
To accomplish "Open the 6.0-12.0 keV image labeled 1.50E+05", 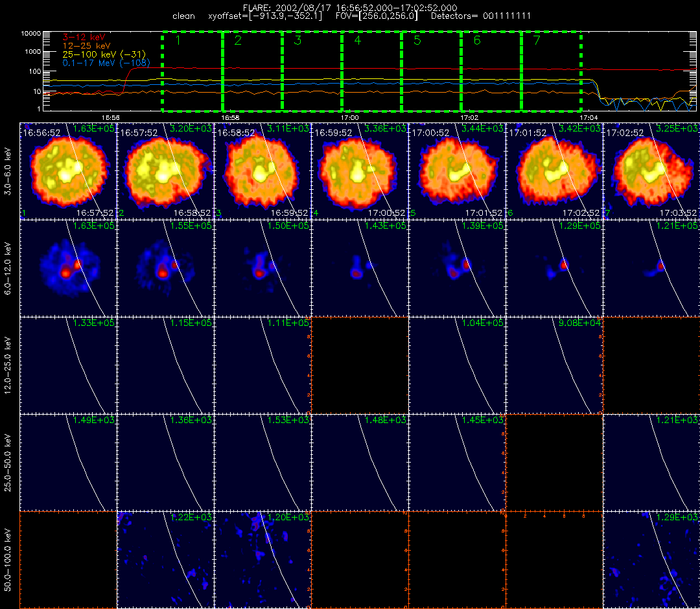I will pos(263,269).
